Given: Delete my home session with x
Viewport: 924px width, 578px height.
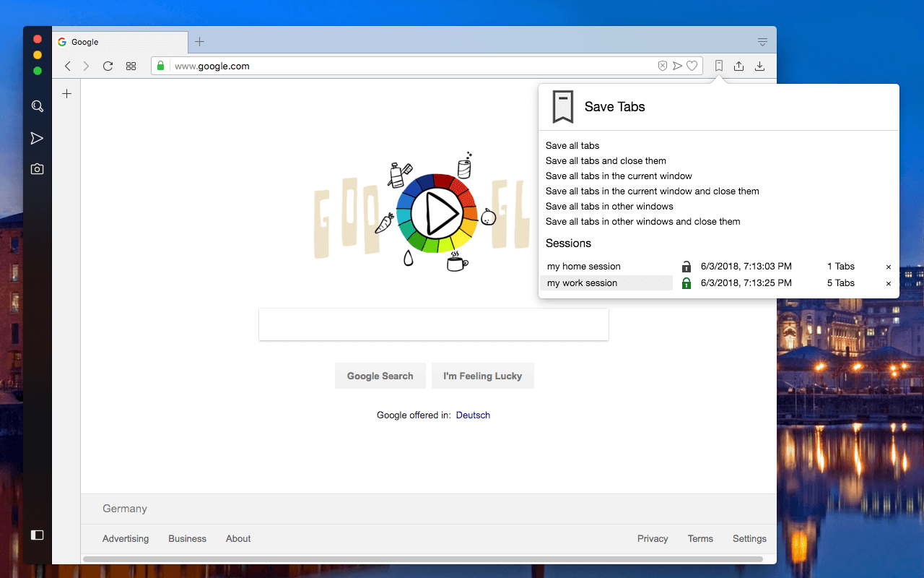Looking at the screenshot, I should [889, 267].
